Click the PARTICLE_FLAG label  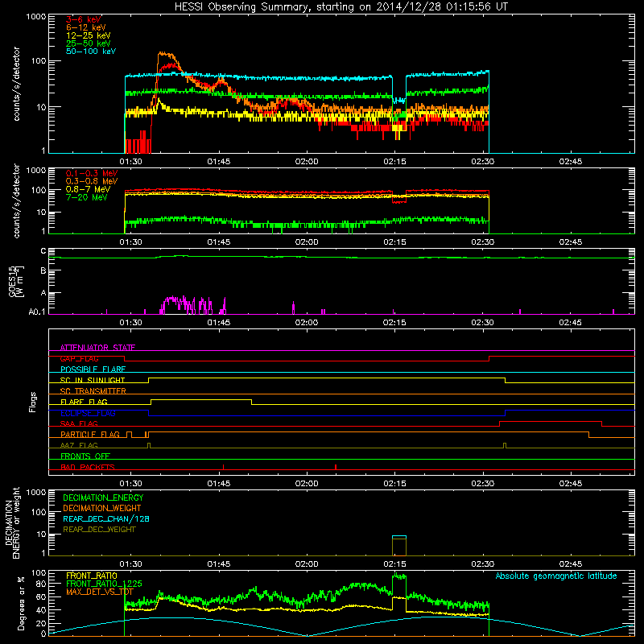(90, 434)
